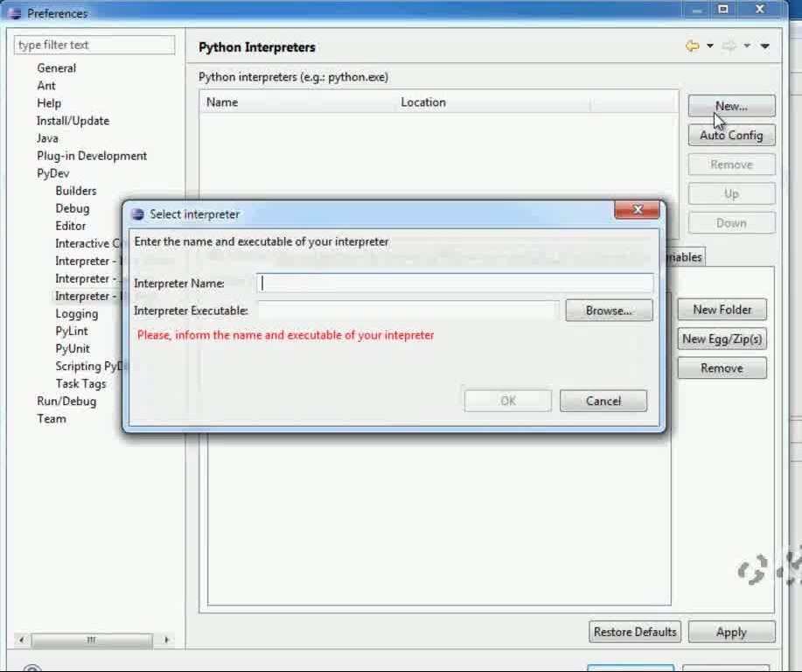Click the New Folder button
This screenshot has height=672, width=802.
pos(722,310)
